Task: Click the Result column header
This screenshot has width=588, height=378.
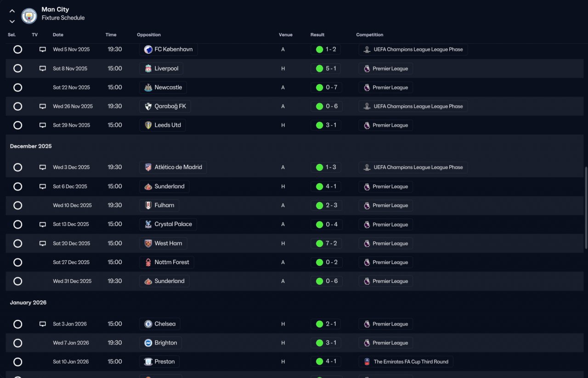Action: 317,35
